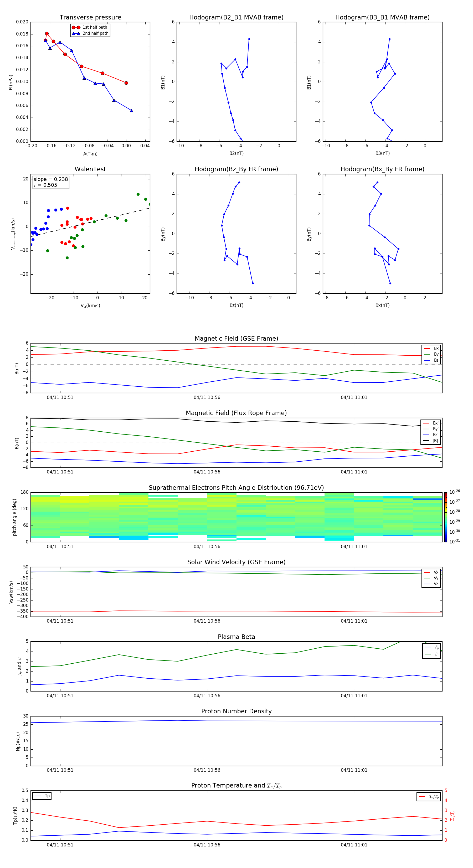The image size is (473, 868).
Task: Click the "Bx(nT)" x-axis label
Action: (x=382, y=305)
